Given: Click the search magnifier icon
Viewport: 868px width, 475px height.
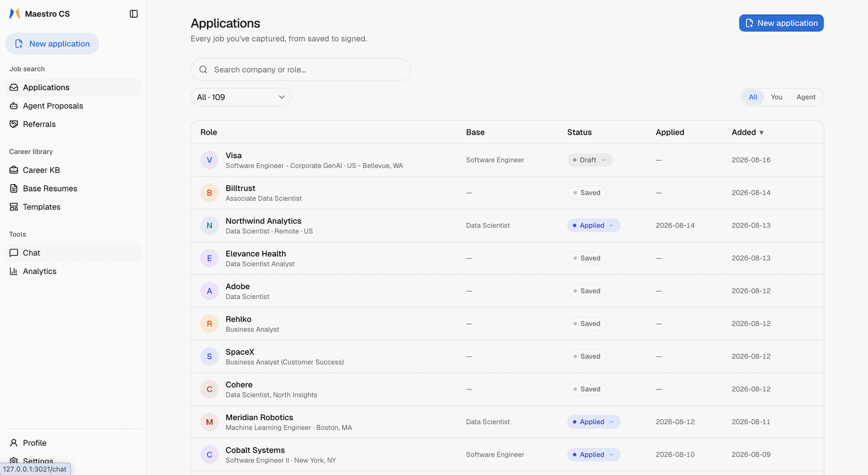Looking at the screenshot, I should 203,69.
